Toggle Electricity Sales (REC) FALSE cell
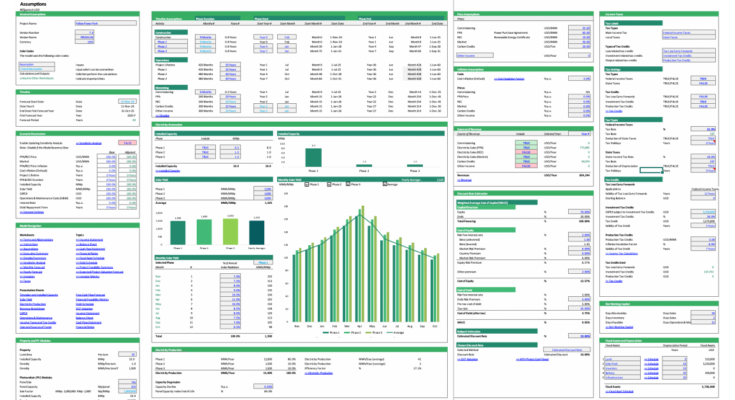Viewport: 735px width, 400px height. [526, 152]
